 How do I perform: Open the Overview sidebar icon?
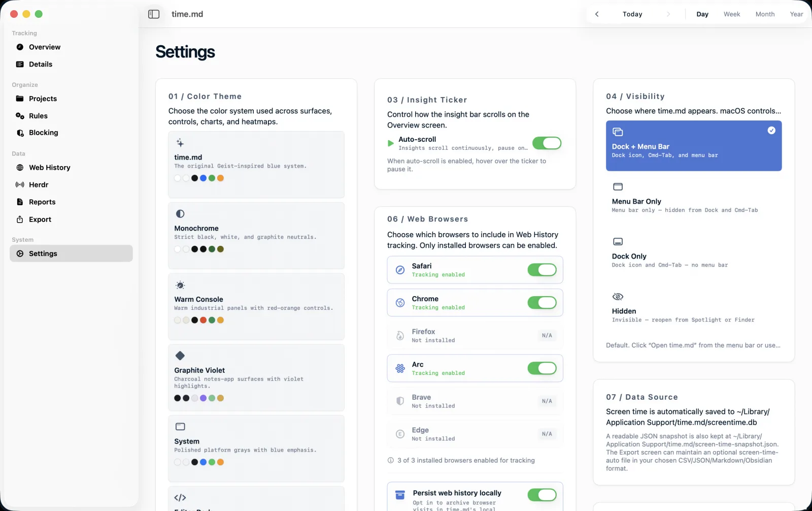20,47
